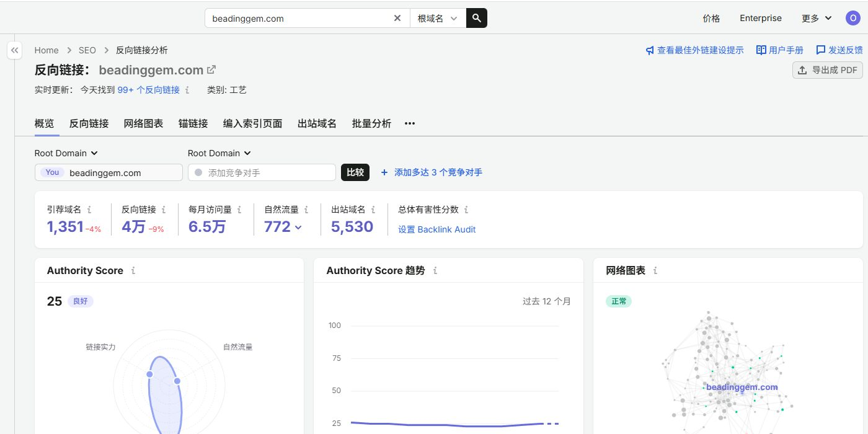
Task: Click info icon beside Authority Score title
Action: (133, 270)
